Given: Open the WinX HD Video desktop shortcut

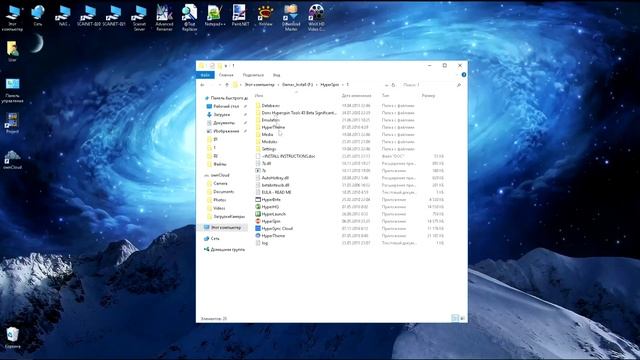Looking at the screenshot, I should click(316, 18).
